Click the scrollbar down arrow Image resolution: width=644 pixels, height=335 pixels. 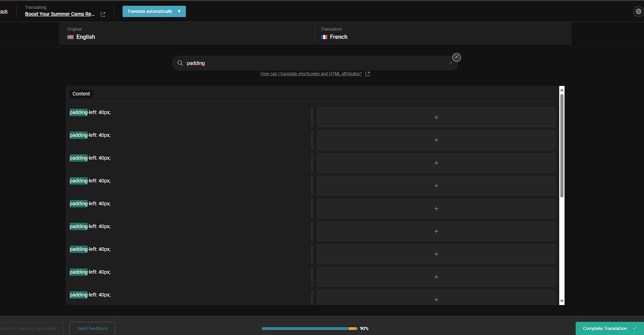click(x=562, y=301)
